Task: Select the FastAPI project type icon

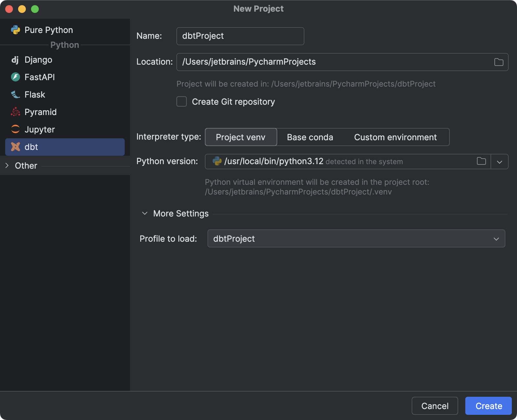Action: [15, 77]
